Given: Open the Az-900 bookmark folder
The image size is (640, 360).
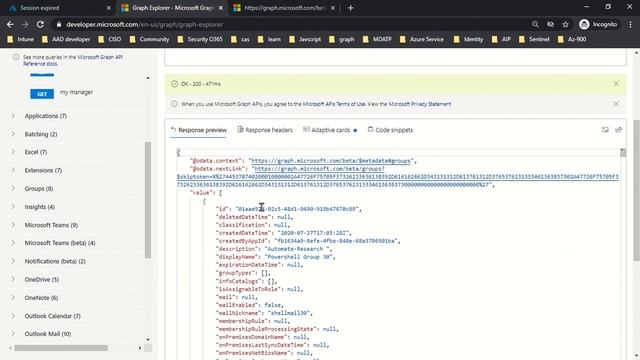Looking at the screenshot, I should point(572,39).
